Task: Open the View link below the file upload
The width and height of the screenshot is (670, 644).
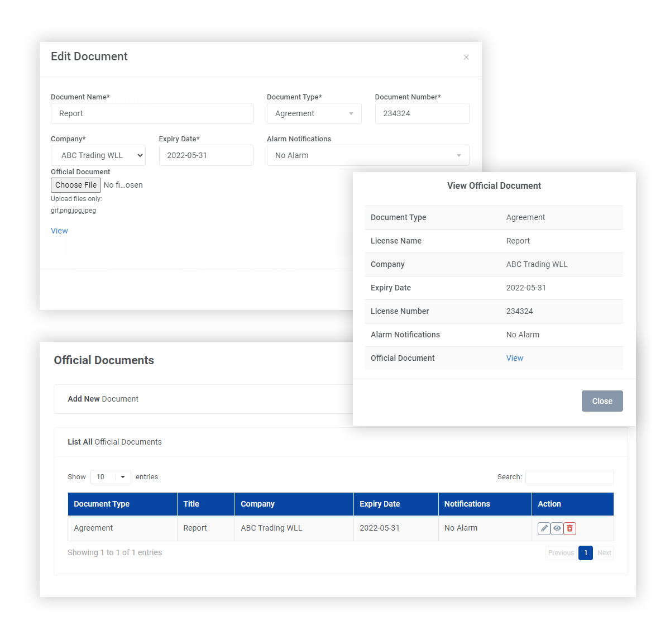Action: (x=59, y=230)
